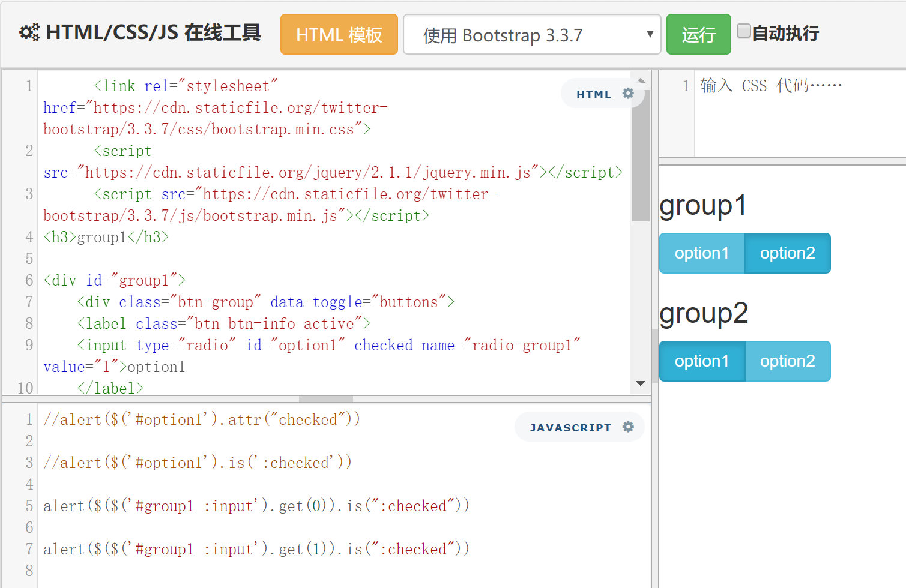
Task: Click the link rel="stylesheet" code line
Action: (216, 107)
